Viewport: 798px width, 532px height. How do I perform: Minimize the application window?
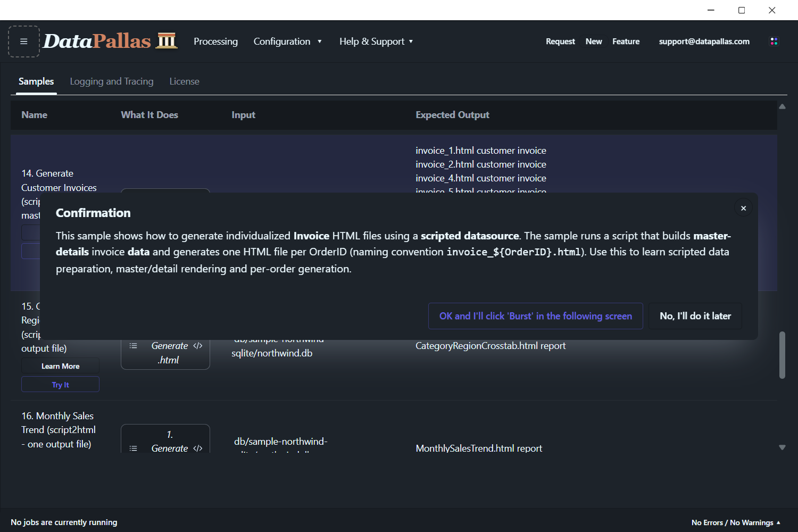point(711,10)
